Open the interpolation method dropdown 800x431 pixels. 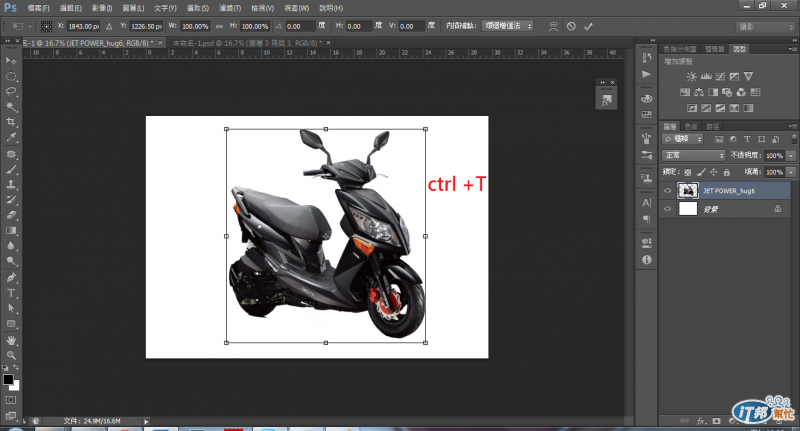[x=507, y=26]
